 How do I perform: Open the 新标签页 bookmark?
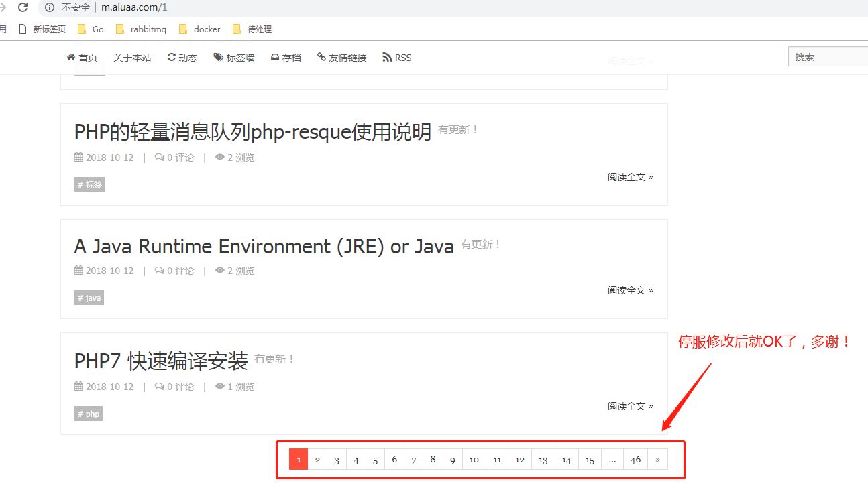point(43,29)
